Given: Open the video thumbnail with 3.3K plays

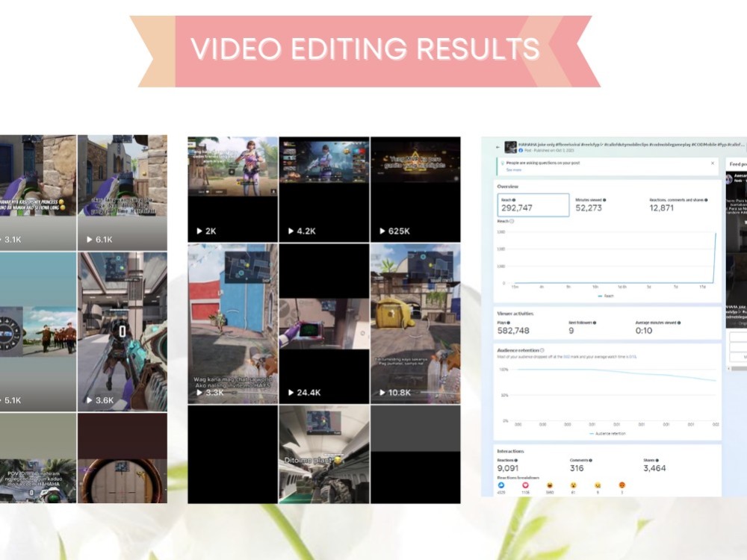Looking at the screenshot, I should [x=232, y=324].
